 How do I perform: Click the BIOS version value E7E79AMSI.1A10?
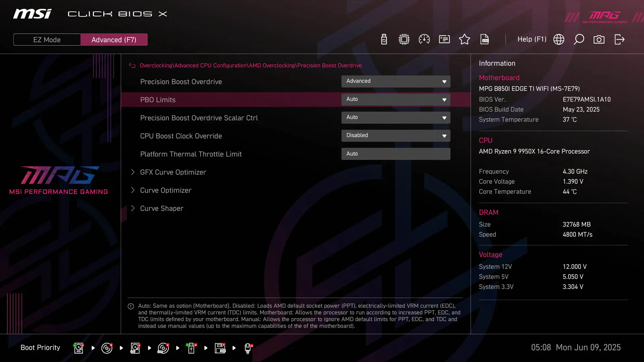(x=587, y=99)
